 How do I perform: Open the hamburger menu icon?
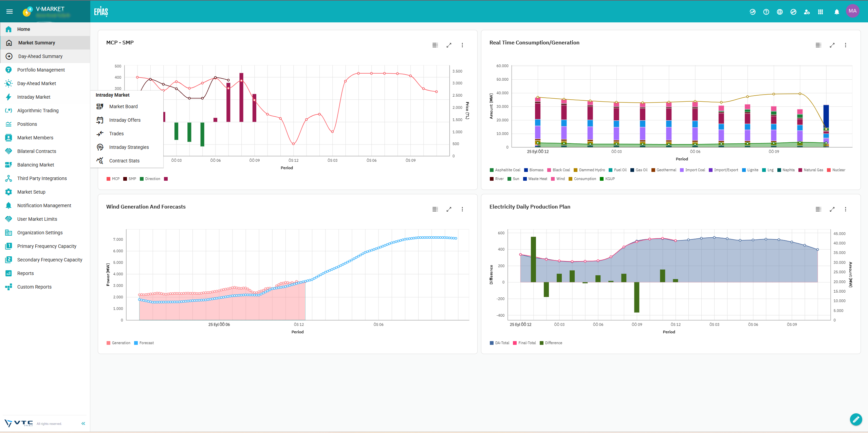[x=10, y=12]
